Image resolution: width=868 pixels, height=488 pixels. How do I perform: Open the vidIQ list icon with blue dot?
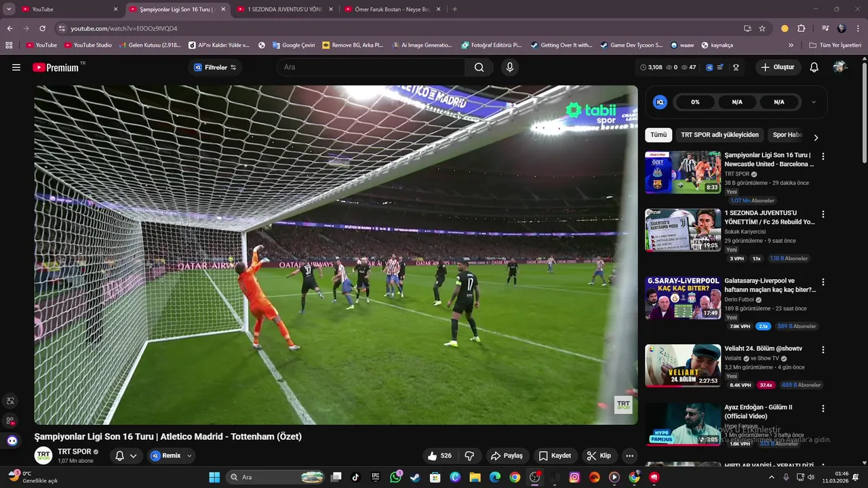(720, 67)
